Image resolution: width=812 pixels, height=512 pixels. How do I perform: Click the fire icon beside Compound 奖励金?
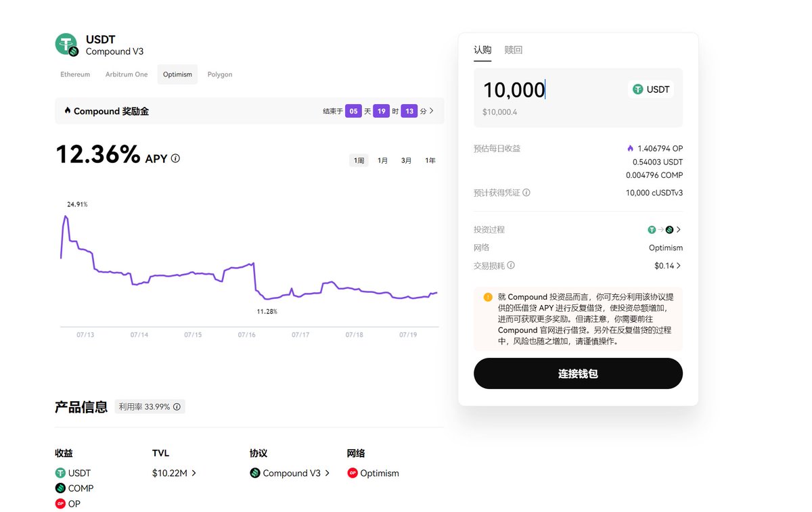pyautogui.click(x=67, y=110)
